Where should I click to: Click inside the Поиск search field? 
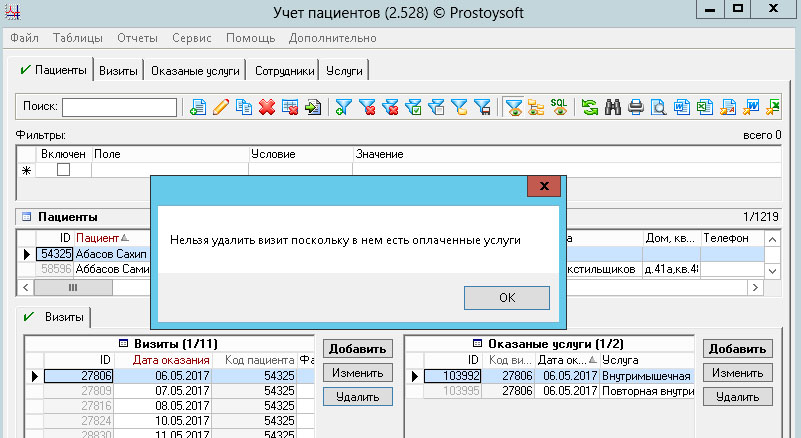point(119,107)
